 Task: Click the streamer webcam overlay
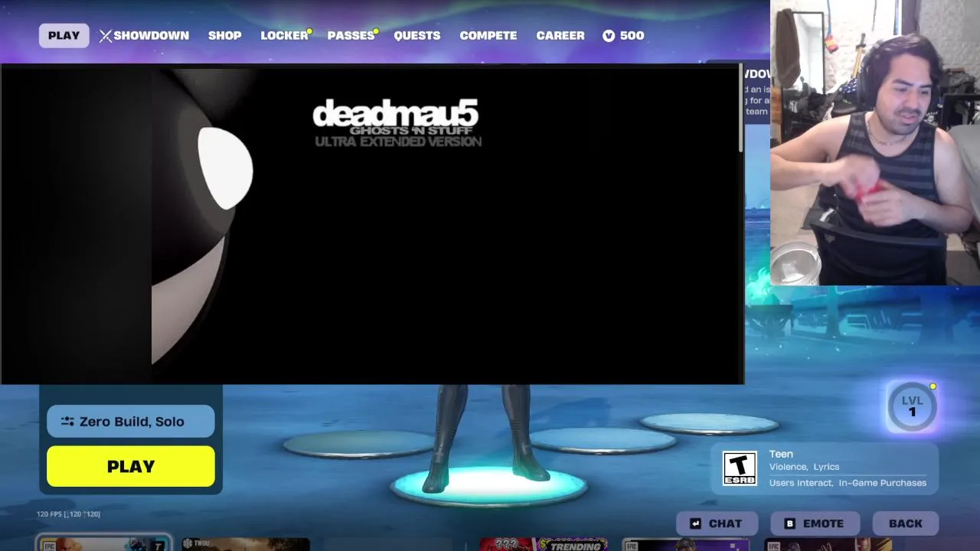pos(875,142)
